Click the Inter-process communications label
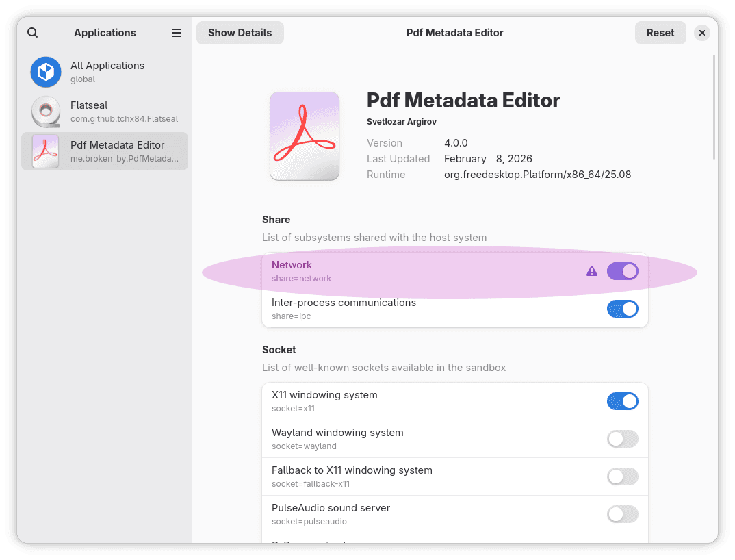Image resolution: width=735 pixels, height=560 pixels. point(344,303)
